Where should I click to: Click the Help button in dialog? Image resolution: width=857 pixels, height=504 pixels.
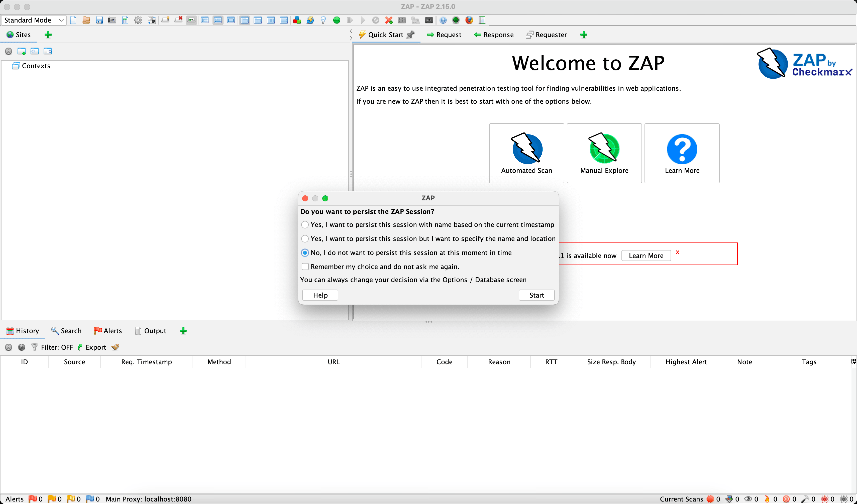click(x=320, y=295)
